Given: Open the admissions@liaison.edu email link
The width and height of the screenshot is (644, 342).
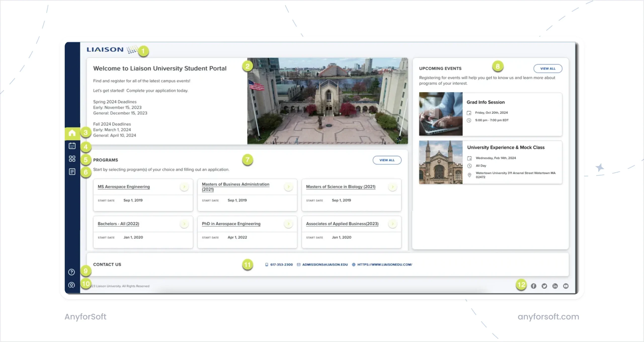Looking at the screenshot, I should tap(325, 264).
